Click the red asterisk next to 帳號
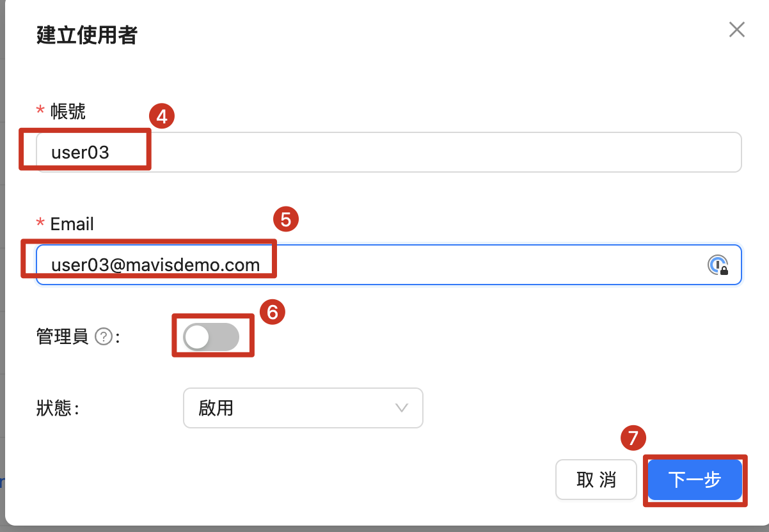The height and width of the screenshot is (532, 769). pyautogui.click(x=40, y=112)
